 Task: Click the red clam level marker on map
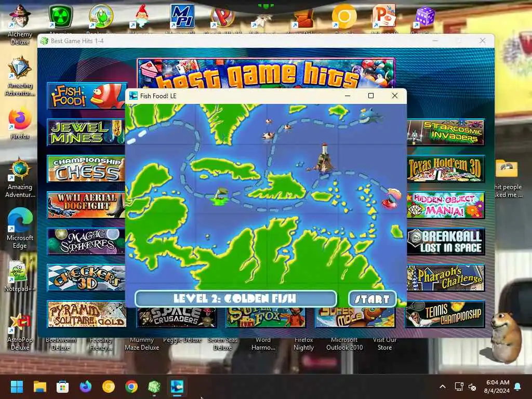point(392,198)
